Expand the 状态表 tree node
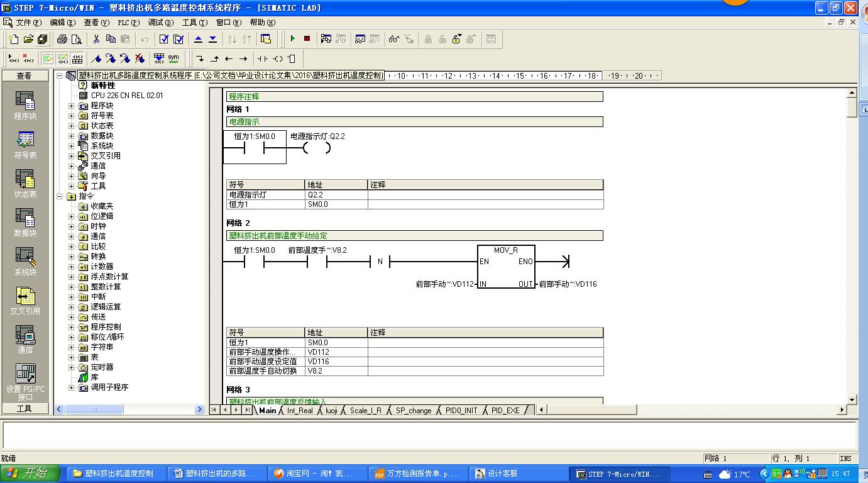 pyautogui.click(x=71, y=126)
